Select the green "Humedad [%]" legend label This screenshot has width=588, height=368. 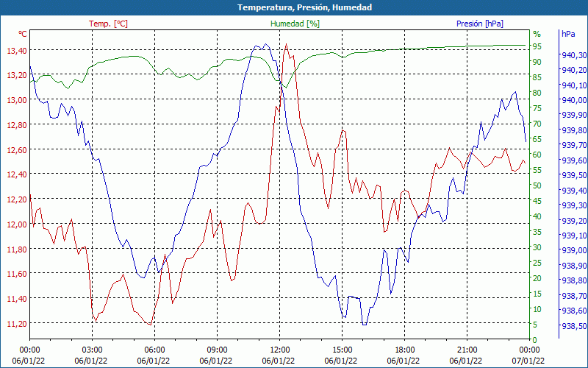tap(295, 24)
